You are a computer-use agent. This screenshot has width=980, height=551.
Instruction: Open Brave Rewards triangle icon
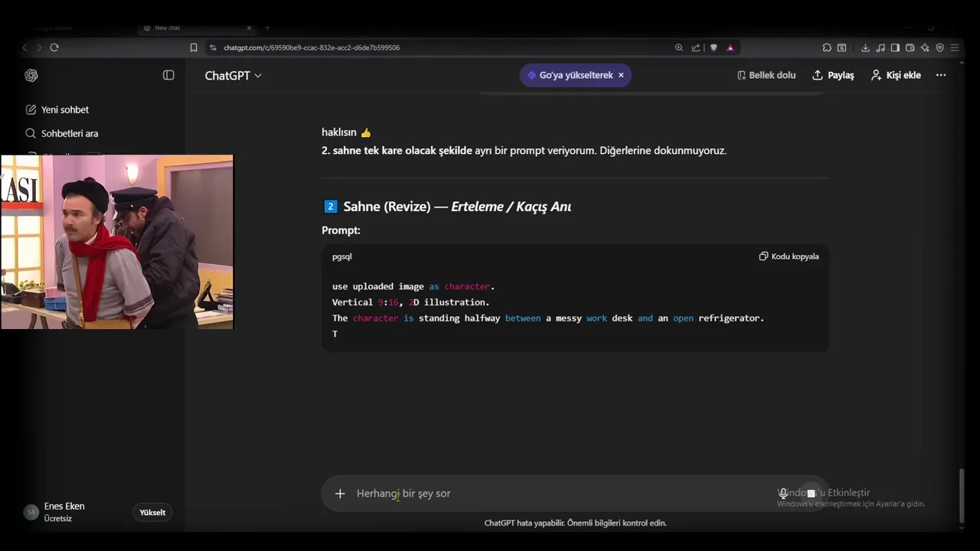pos(730,47)
